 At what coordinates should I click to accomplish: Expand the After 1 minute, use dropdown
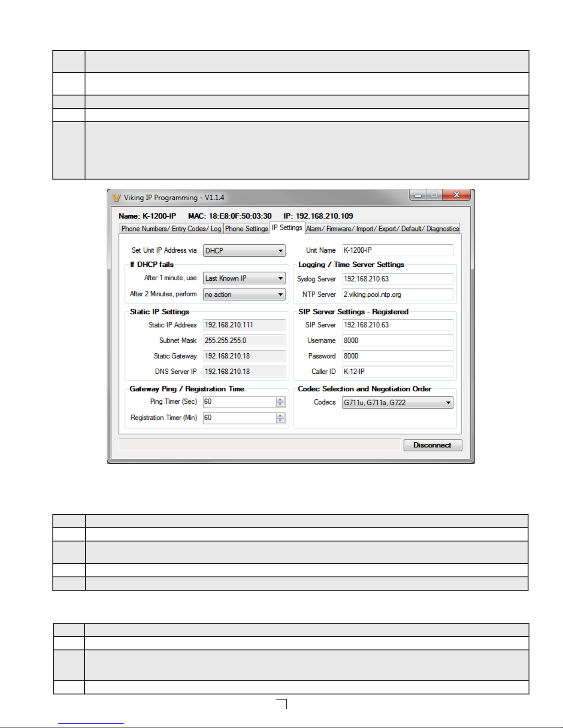244,278
